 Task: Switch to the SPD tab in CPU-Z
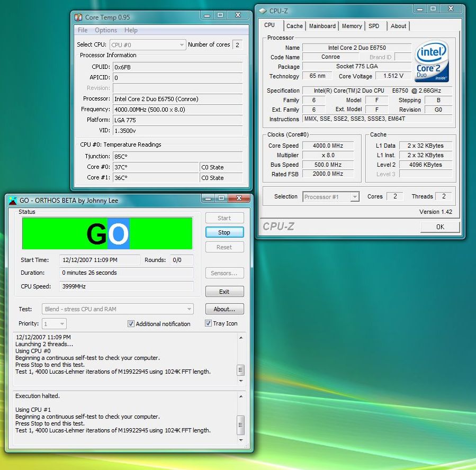tap(374, 26)
